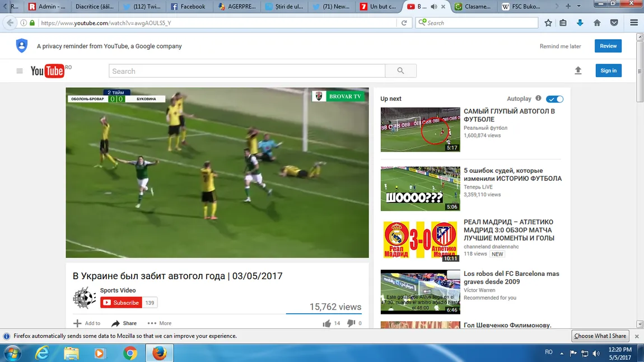Click the YouTube upload arrow icon
The height and width of the screenshot is (362, 644).
coord(578,70)
